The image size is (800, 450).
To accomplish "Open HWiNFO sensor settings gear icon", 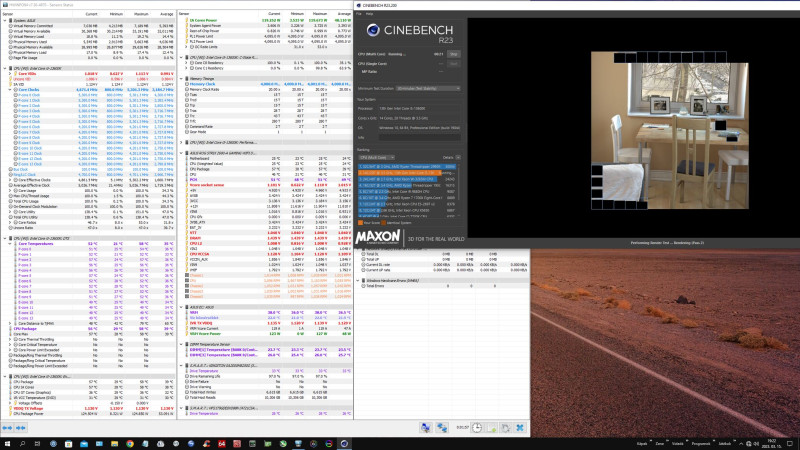I will tap(506, 428).
